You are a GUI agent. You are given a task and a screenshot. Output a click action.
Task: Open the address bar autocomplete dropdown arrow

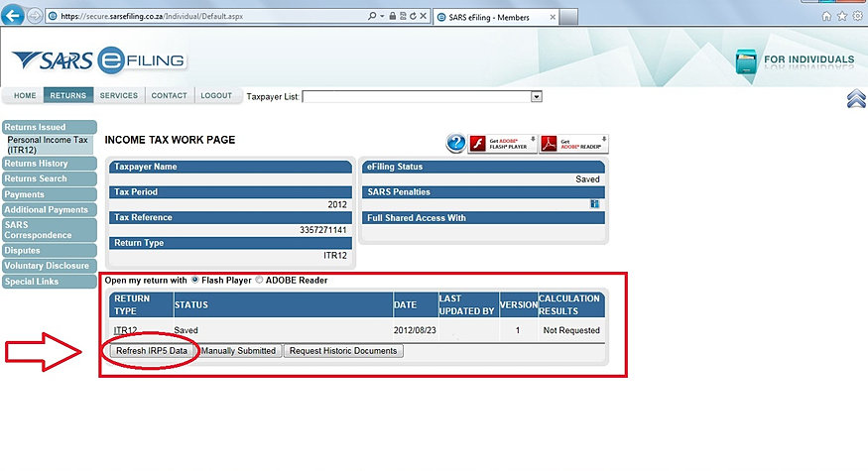tap(382, 16)
